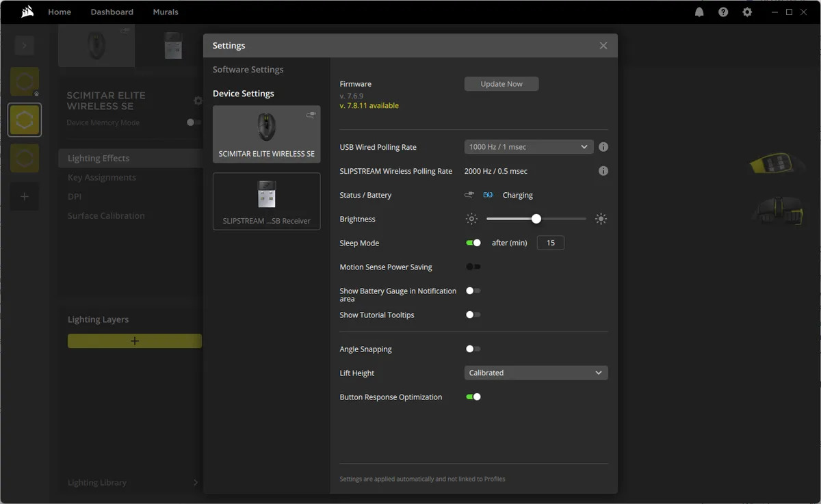821x504 pixels.
Task: Select the SLIPSTREAM USB Receiver device
Action: (x=266, y=201)
